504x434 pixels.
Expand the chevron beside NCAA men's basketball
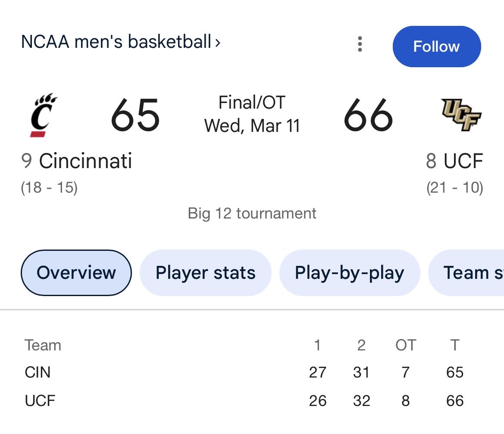pyautogui.click(x=218, y=43)
